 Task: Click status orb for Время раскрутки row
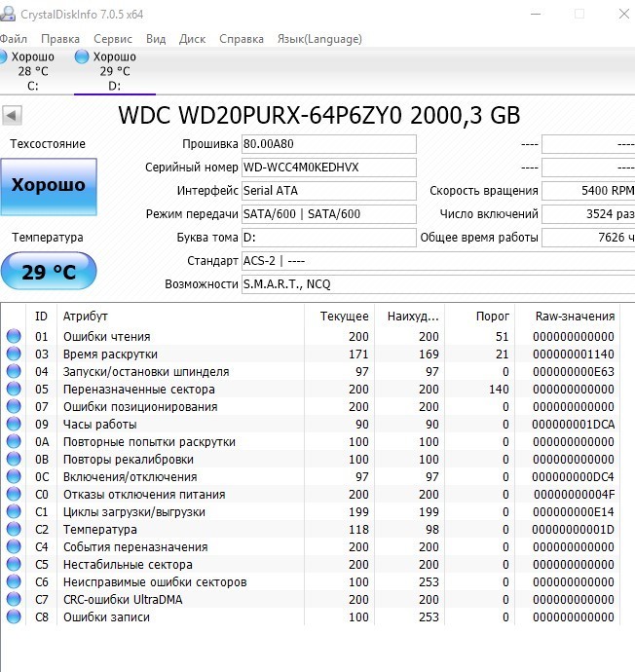14,354
